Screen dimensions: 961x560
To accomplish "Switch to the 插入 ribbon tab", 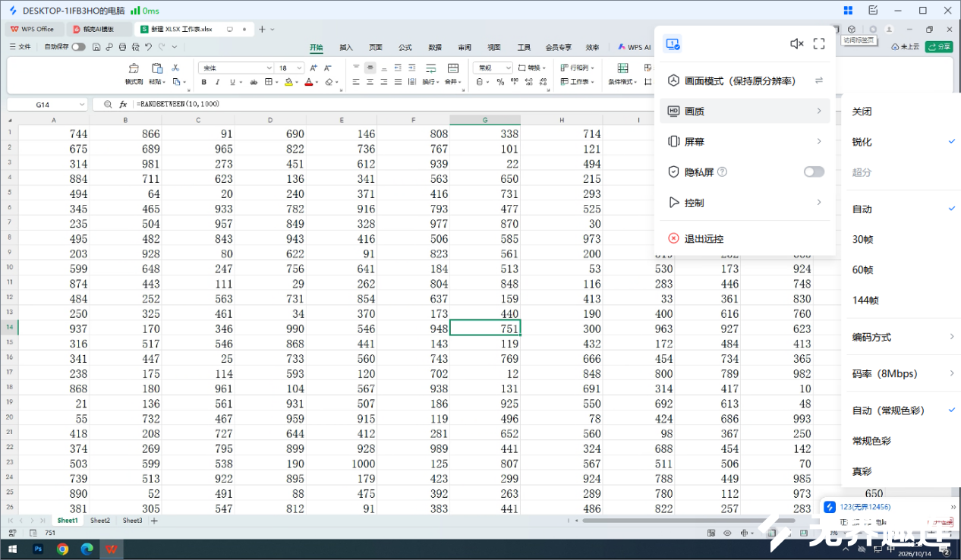I will [x=346, y=47].
